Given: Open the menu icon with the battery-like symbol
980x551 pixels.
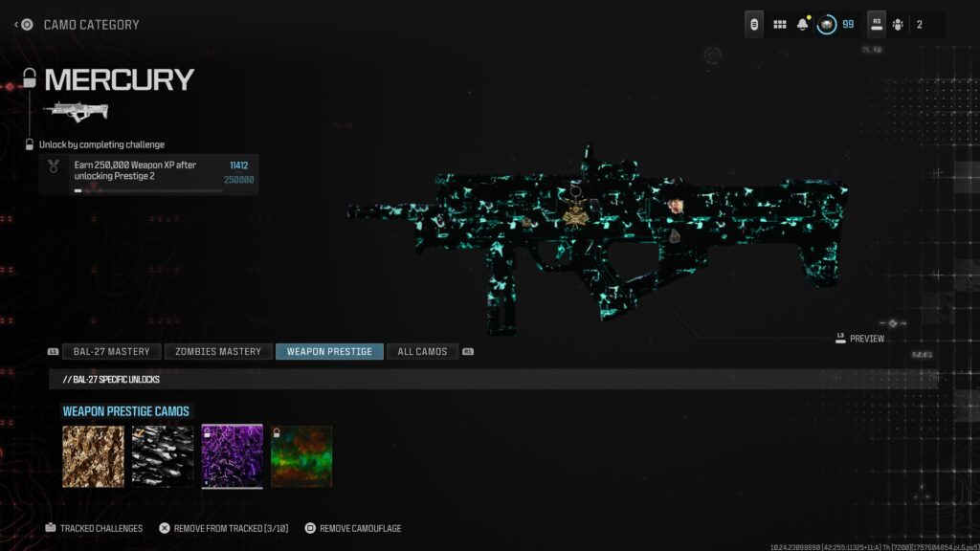Looking at the screenshot, I should pyautogui.click(x=754, y=24).
